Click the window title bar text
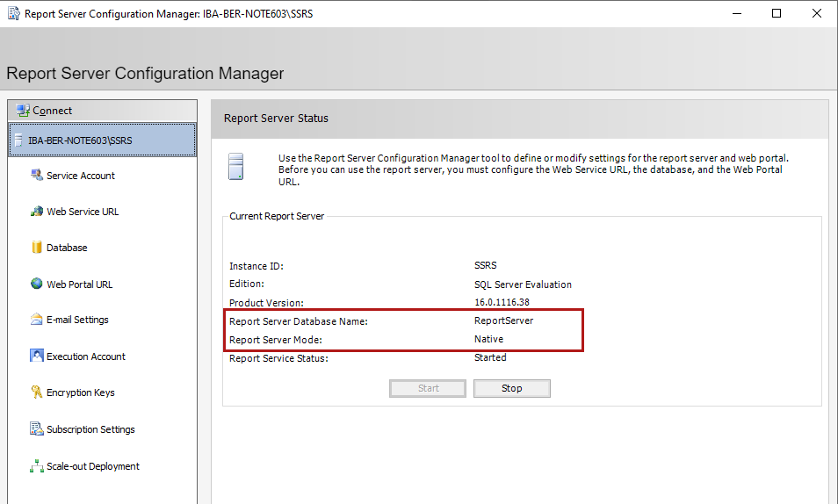 [169, 14]
